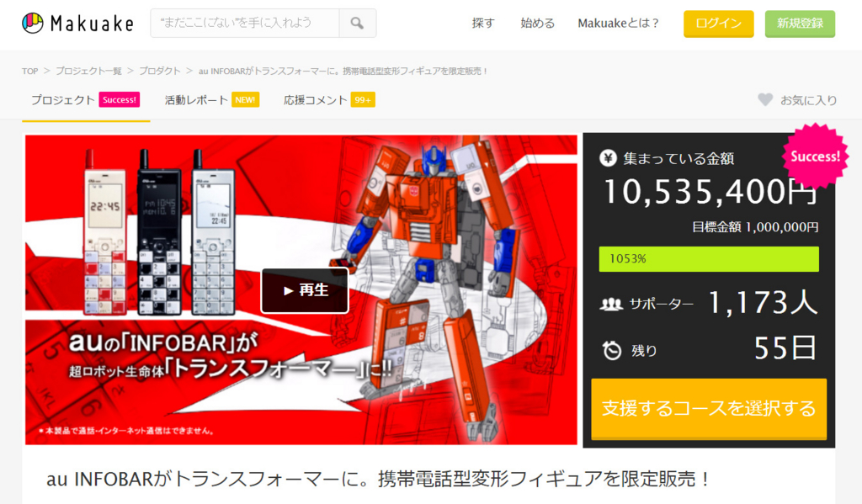Viewport: 862px width, 504px height.
Task: Click 支援するコースを選択する button
Action: point(709,408)
